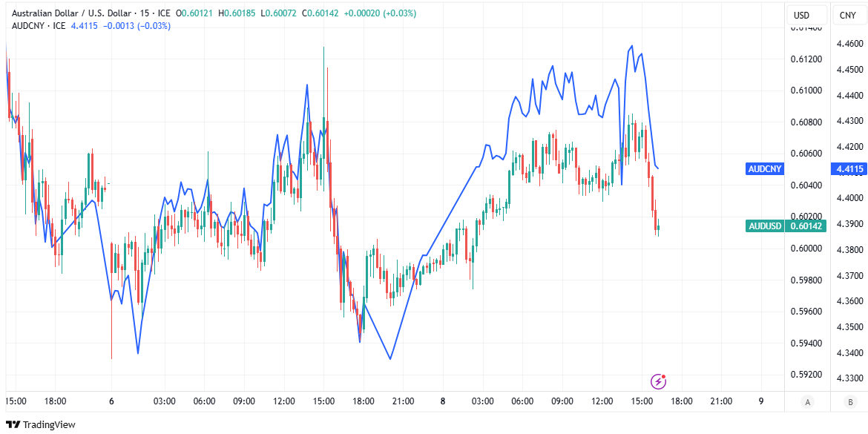The height and width of the screenshot is (434, 868).
Task: Click date label 8 on time axis
Action: point(443,401)
